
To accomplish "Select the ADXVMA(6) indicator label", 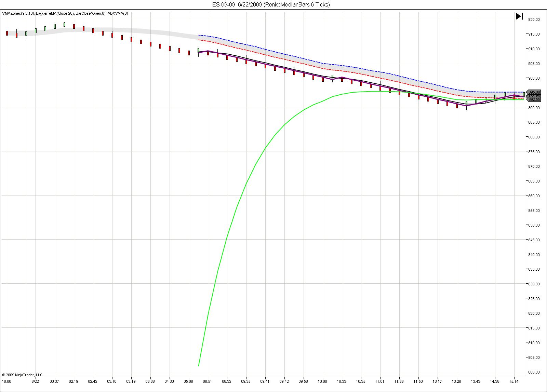I will tap(118, 13).
